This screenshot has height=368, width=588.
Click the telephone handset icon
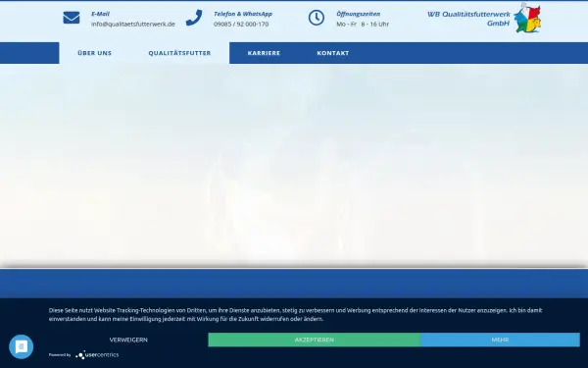194,18
